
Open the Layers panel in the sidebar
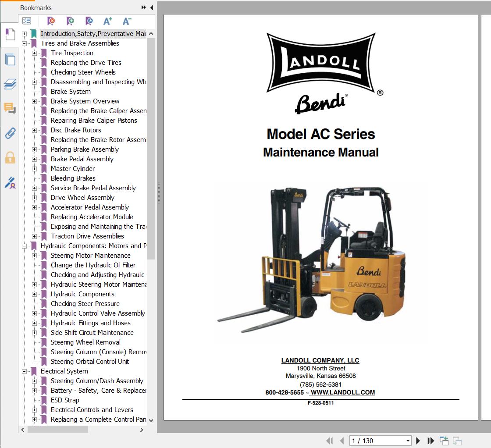point(10,84)
